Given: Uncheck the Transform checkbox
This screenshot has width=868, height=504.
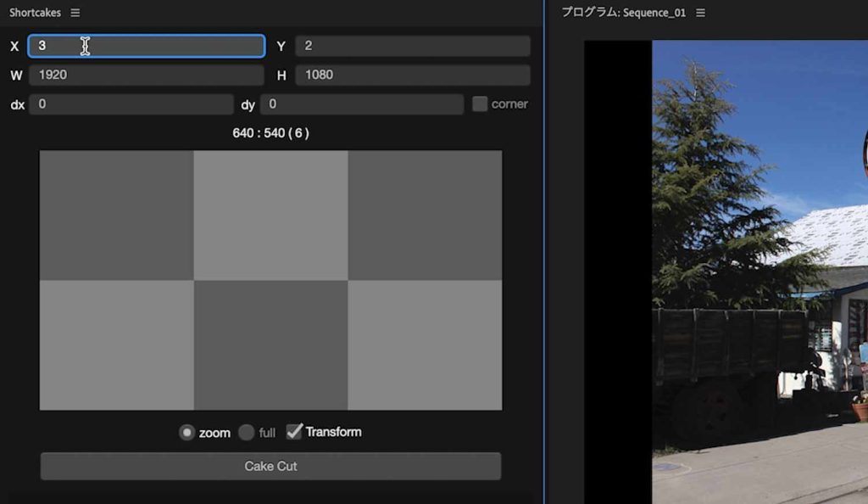Looking at the screenshot, I should (294, 432).
